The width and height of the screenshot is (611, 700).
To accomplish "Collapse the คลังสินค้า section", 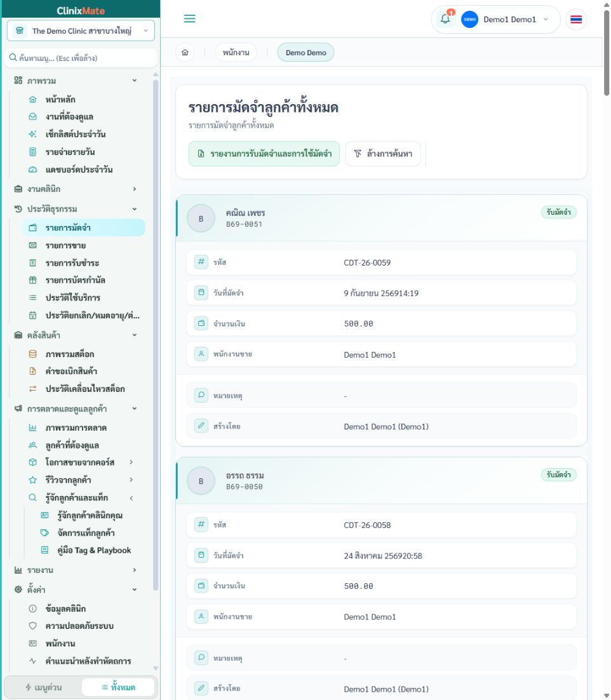I will [x=135, y=335].
